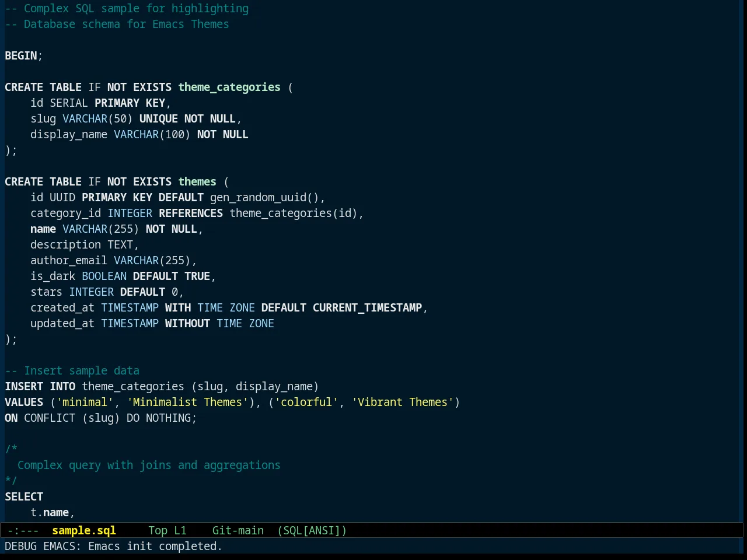Click 't.name,' in the select list

coord(53,512)
